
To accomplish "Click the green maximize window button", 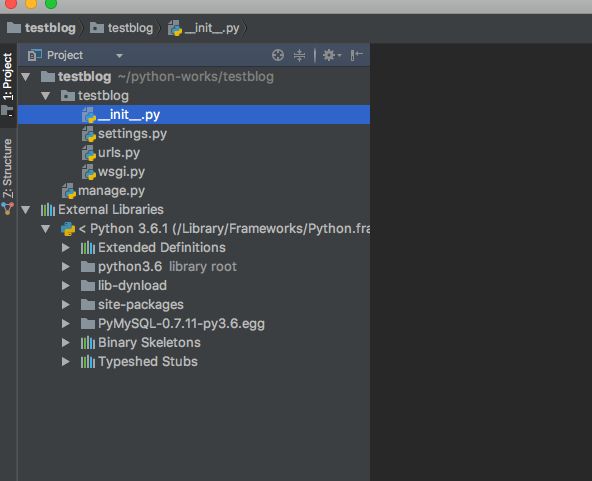I will tap(51, 3).
